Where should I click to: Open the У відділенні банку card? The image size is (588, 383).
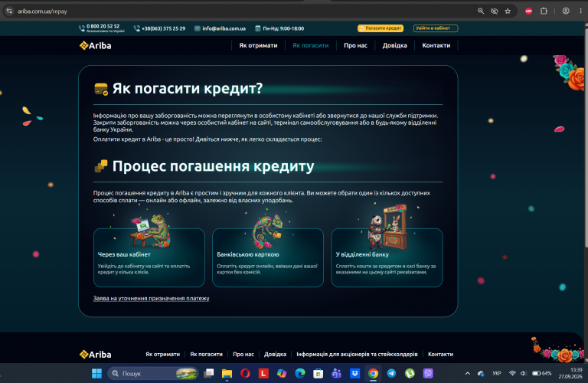(x=387, y=257)
